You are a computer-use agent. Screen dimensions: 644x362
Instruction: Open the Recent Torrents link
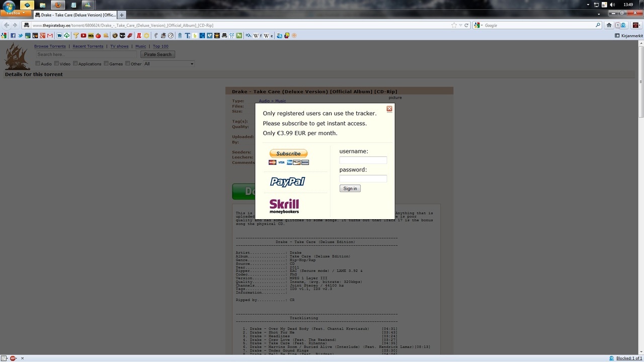coord(88,46)
